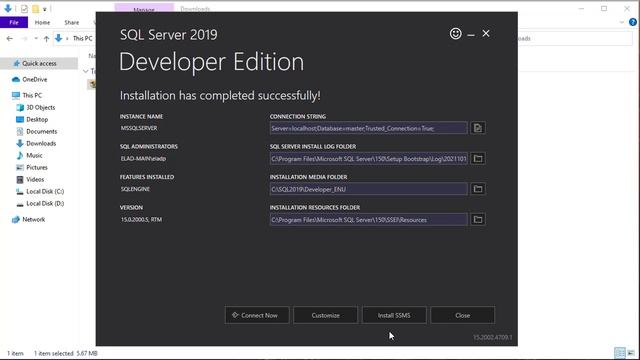
Task: Minimize the File Explorer window
Action: (581, 8)
